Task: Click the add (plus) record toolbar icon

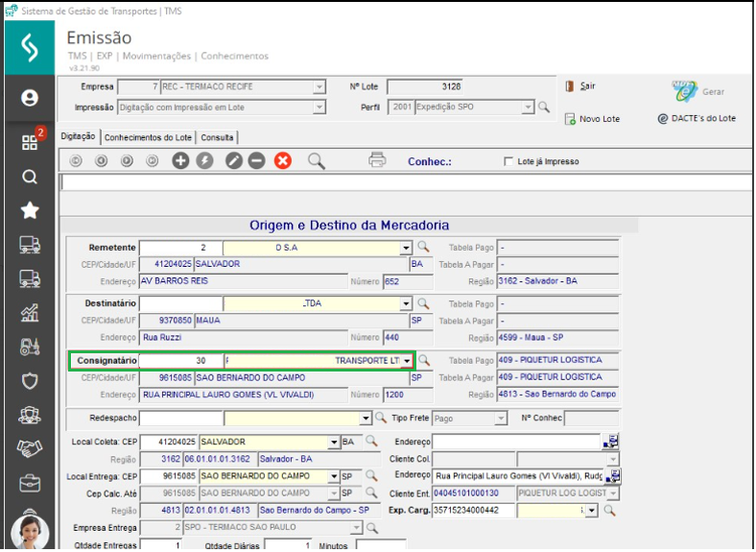Action: click(180, 161)
